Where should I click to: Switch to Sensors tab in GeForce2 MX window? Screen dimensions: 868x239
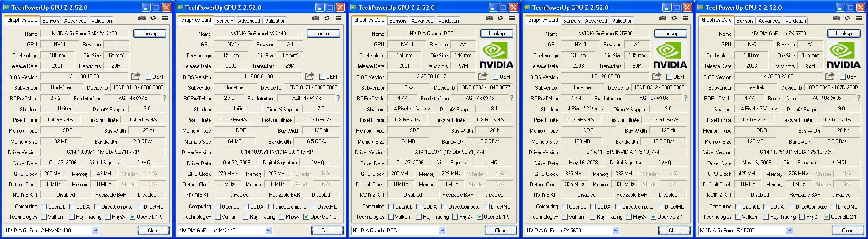[x=51, y=21]
